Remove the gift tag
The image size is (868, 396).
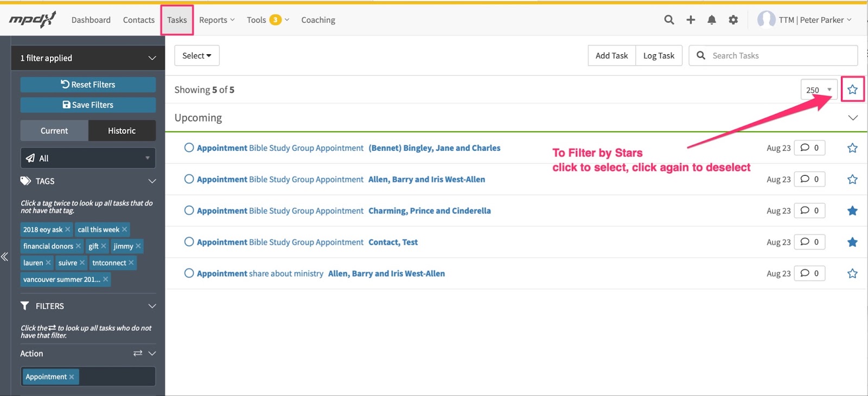pos(103,246)
